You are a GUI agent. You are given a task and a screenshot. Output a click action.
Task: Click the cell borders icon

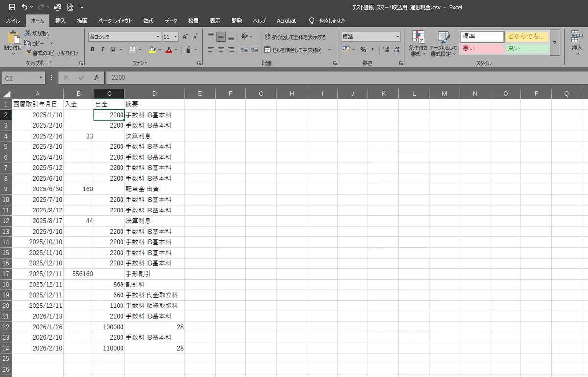point(132,49)
